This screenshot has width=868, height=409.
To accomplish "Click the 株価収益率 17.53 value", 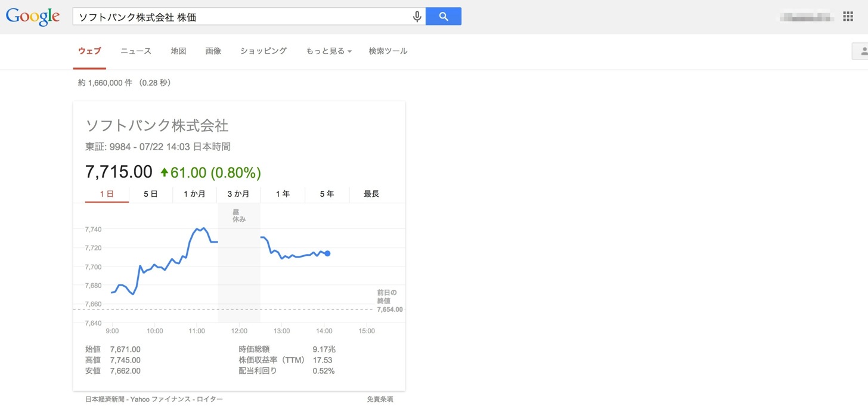I will click(323, 360).
